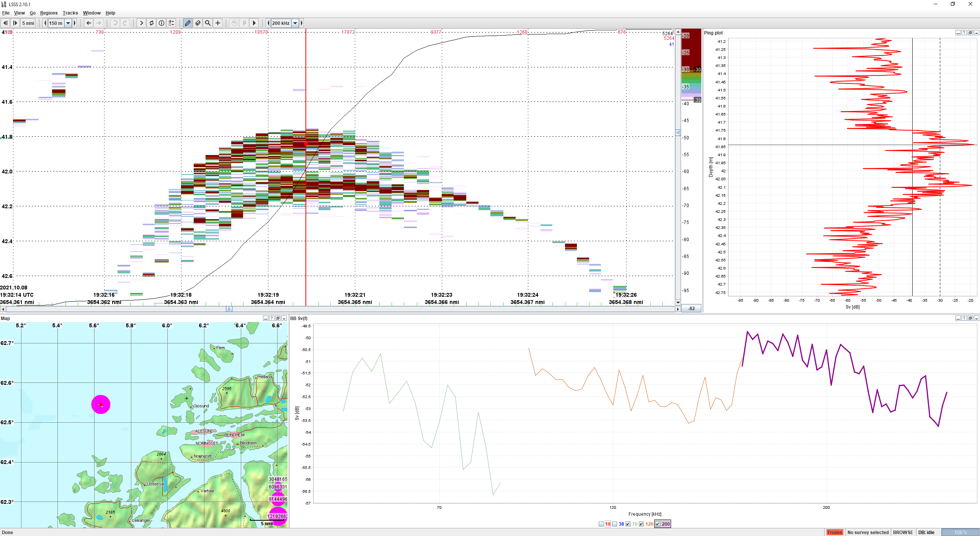Click the BROWSE mode label in the status bar
Image resolution: width=980 pixels, height=536 pixels.
[x=903, y=532]
